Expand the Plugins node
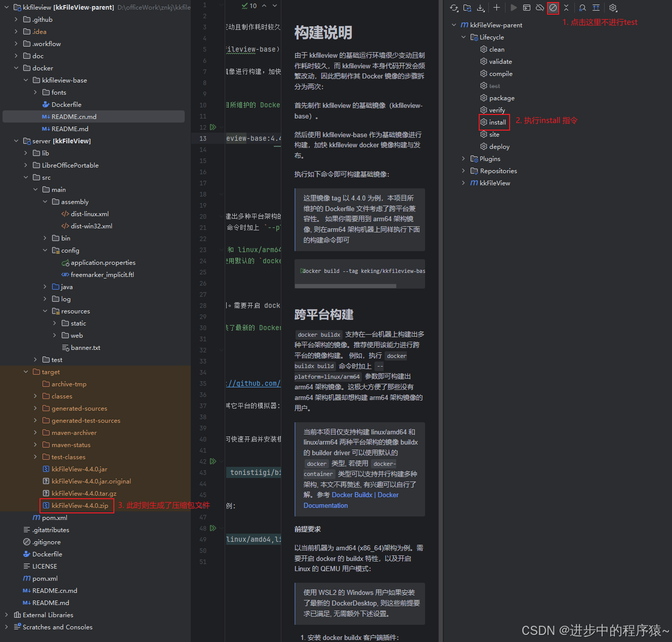Image resolution: width=672 pixels, height=642 pixels. (x=463, y=158)
